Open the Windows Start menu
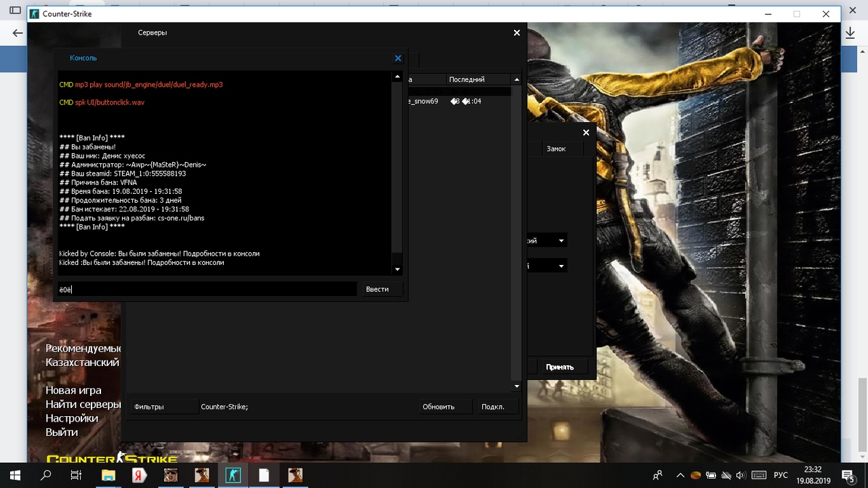The width and height of the screenshot is (868, 488). [15, 475]
